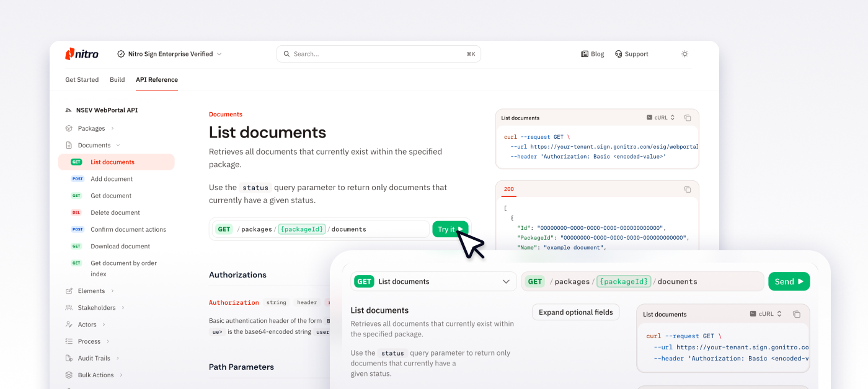Image resolution: width=868 pixels, height=389 pixels.
Task: Select the 200 response tab
Action: (508, 189)
